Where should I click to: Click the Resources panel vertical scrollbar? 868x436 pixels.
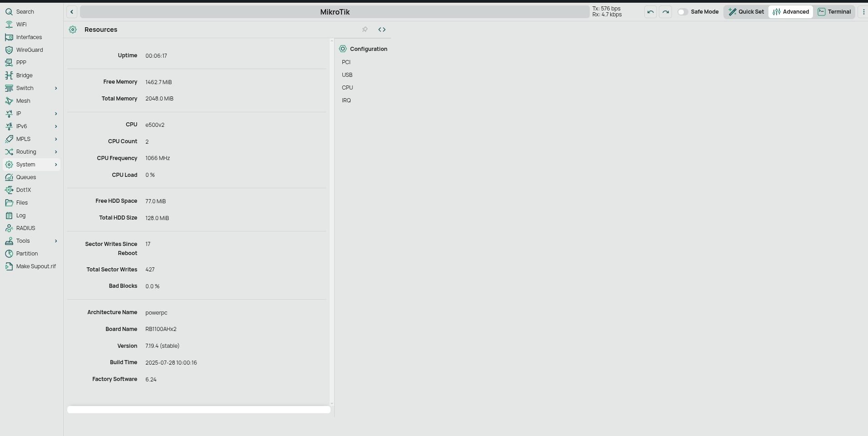tap(331, 222)
